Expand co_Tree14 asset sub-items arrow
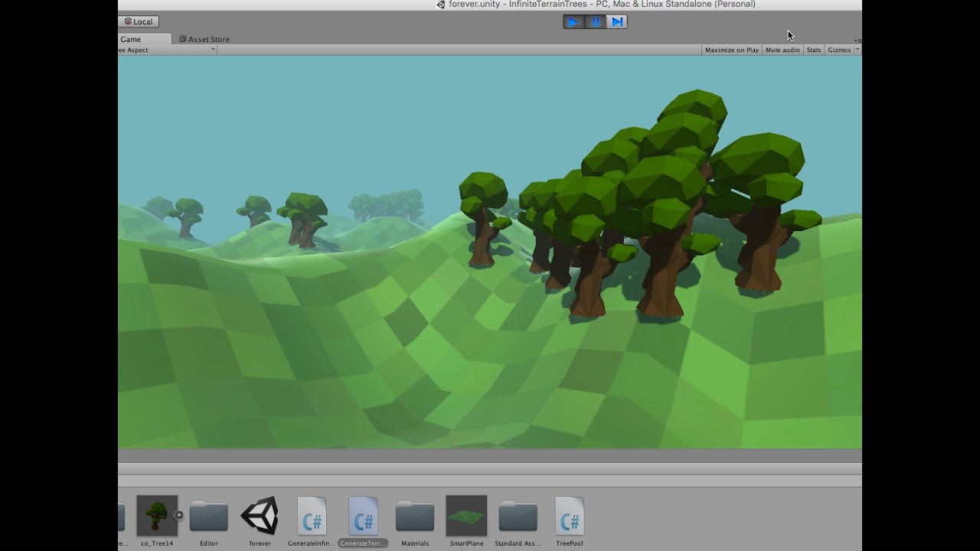Screen dimensions: 980x551 (x=178, y=515)
